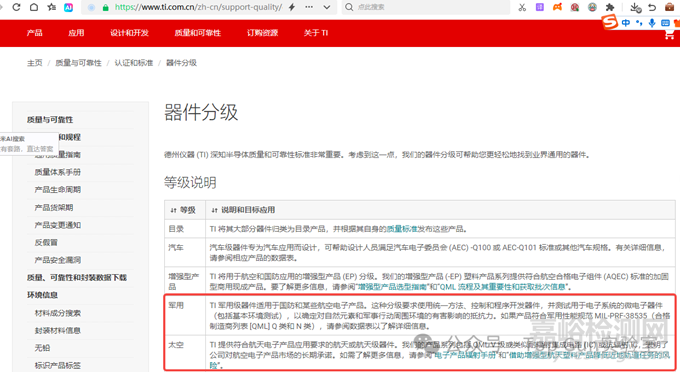Viewport: 680px width, 372px height.
Task: Go to 主页 breadcrumb link
Action: click(35, 63)
